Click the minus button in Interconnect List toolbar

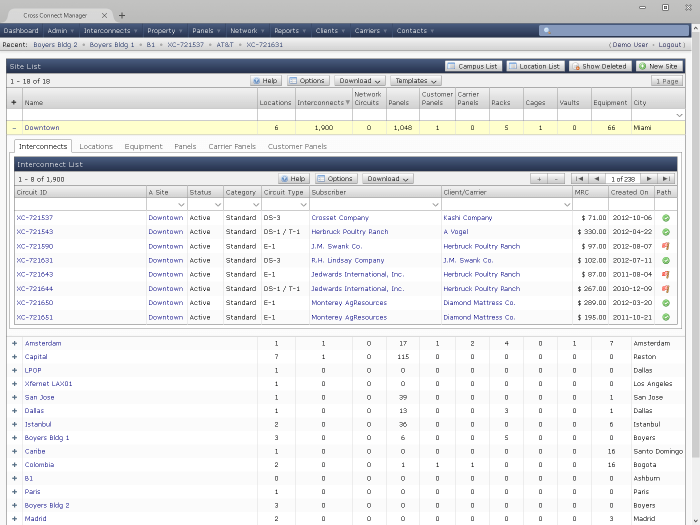[556, 178]
